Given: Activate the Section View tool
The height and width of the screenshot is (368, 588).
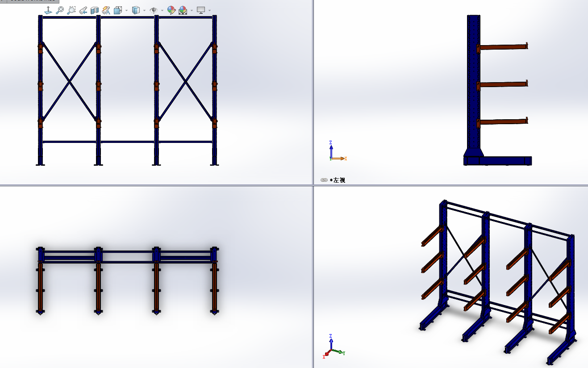Looking at the screenshot, I should 95,10.
